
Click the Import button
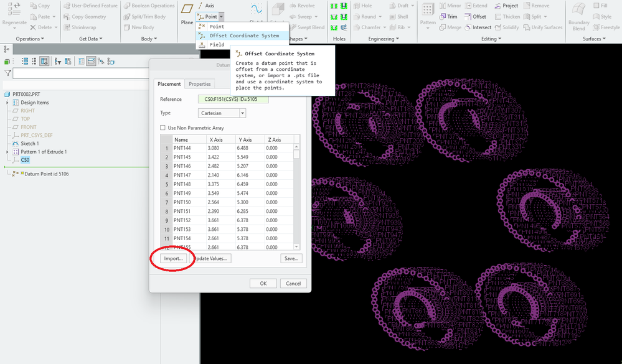(x=172, y=258)
